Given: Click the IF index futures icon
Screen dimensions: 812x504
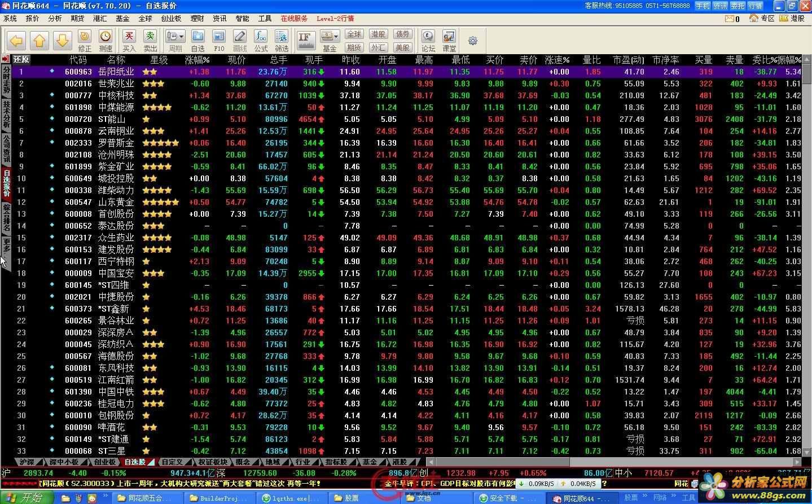Looking at the screenshot, I should point(305,41).
